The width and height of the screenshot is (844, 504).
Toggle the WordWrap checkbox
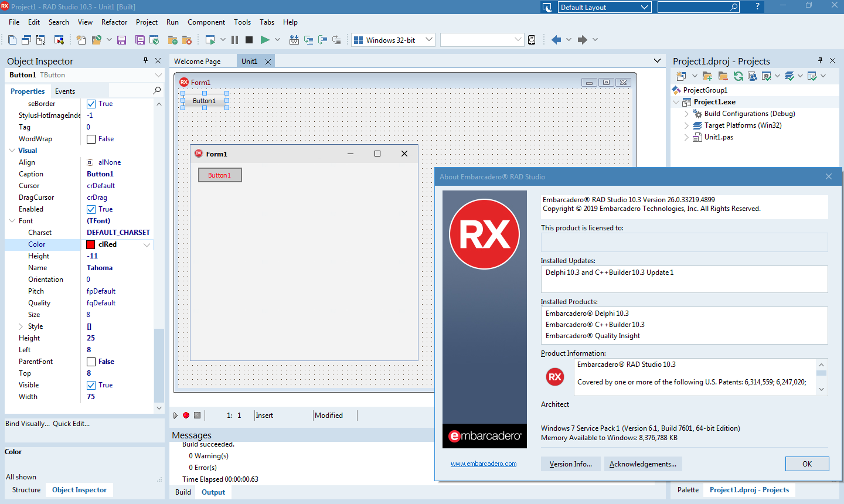pos(91,139)
